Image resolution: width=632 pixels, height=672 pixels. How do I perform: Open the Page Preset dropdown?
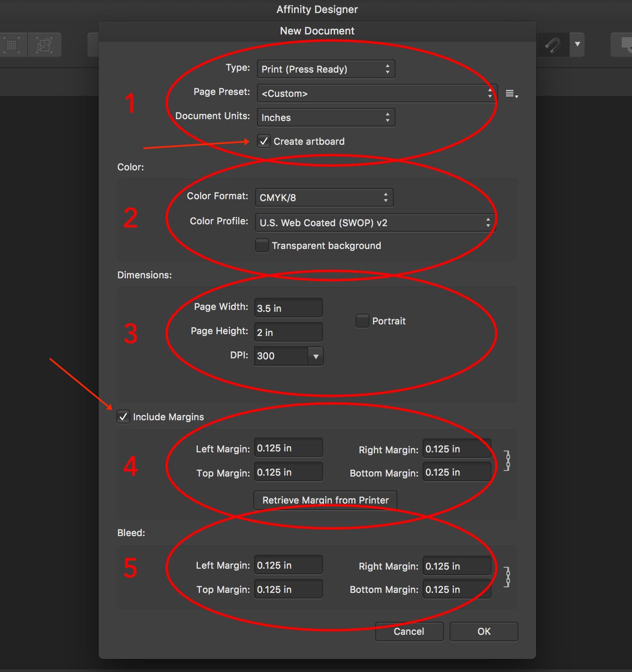(377, 94)
